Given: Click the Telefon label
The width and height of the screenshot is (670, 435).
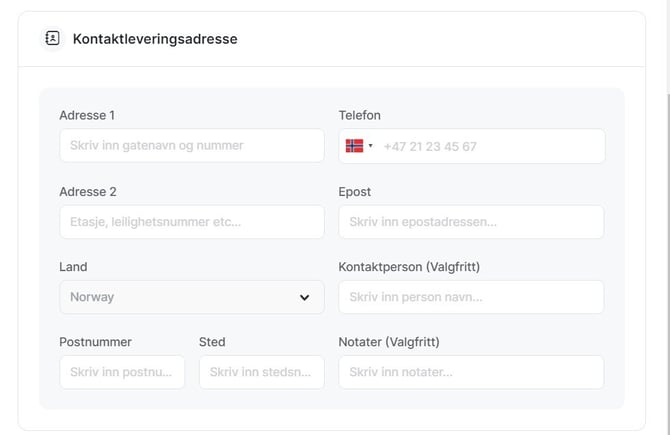Looking at the screenshot, I should pyautogui.click(x=359, y=115).
